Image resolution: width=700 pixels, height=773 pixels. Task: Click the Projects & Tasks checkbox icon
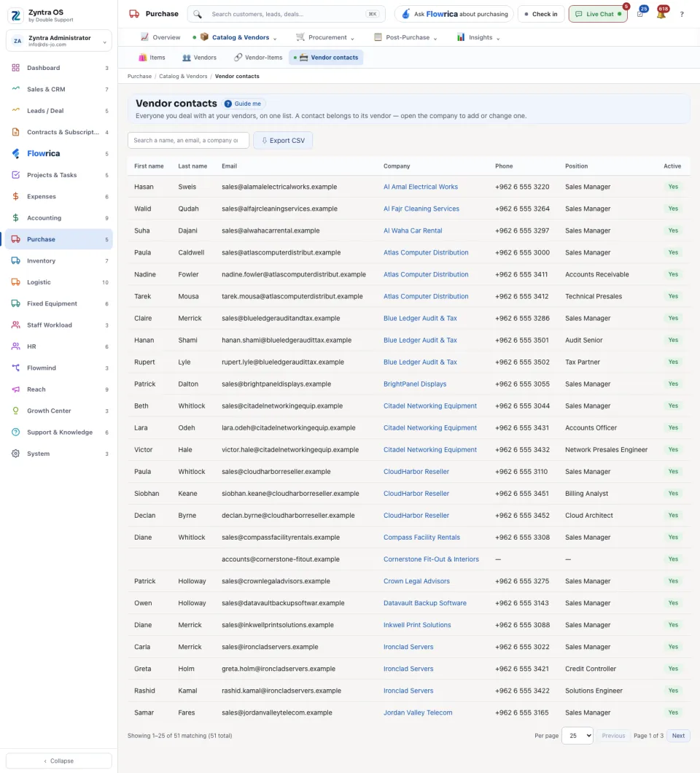16,175
